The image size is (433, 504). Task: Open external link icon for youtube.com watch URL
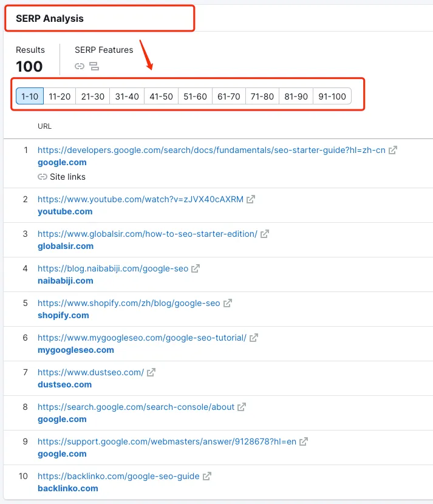[x=251, y=199]
